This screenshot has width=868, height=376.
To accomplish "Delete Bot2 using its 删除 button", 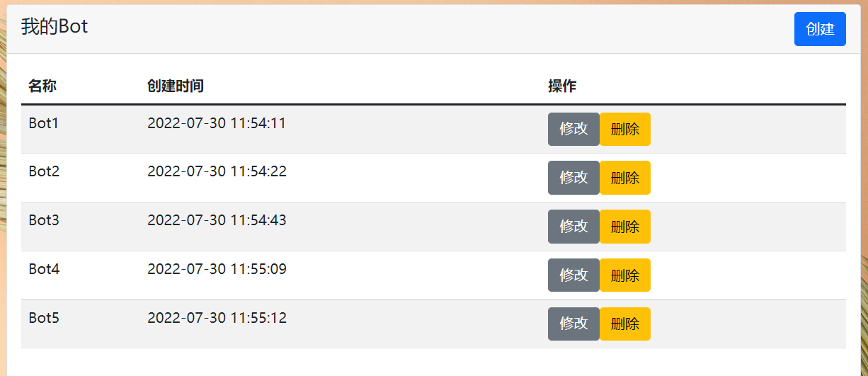I will (x=625, y=178).
